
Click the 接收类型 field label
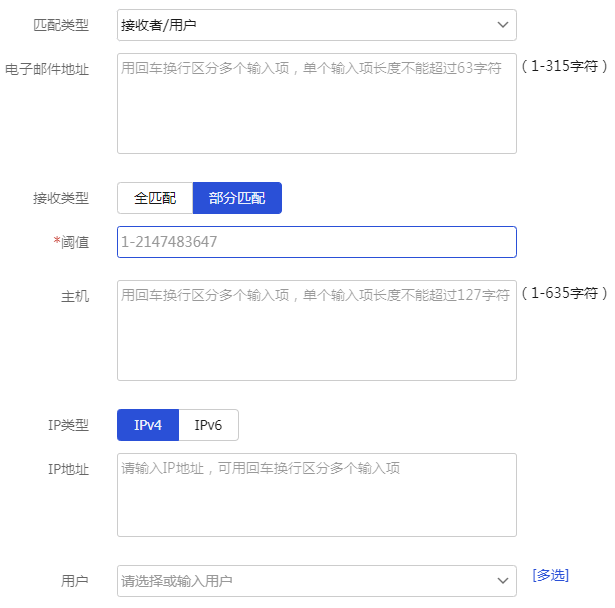tap(61, 198)
